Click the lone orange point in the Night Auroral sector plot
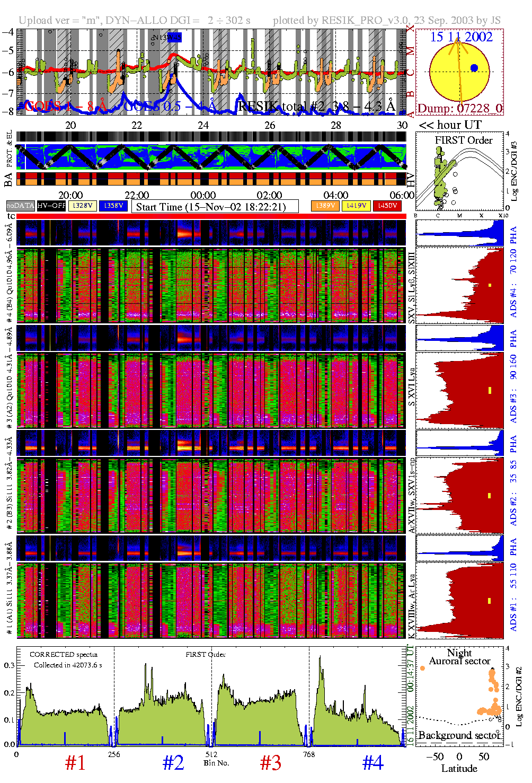 tap(422, 668)
